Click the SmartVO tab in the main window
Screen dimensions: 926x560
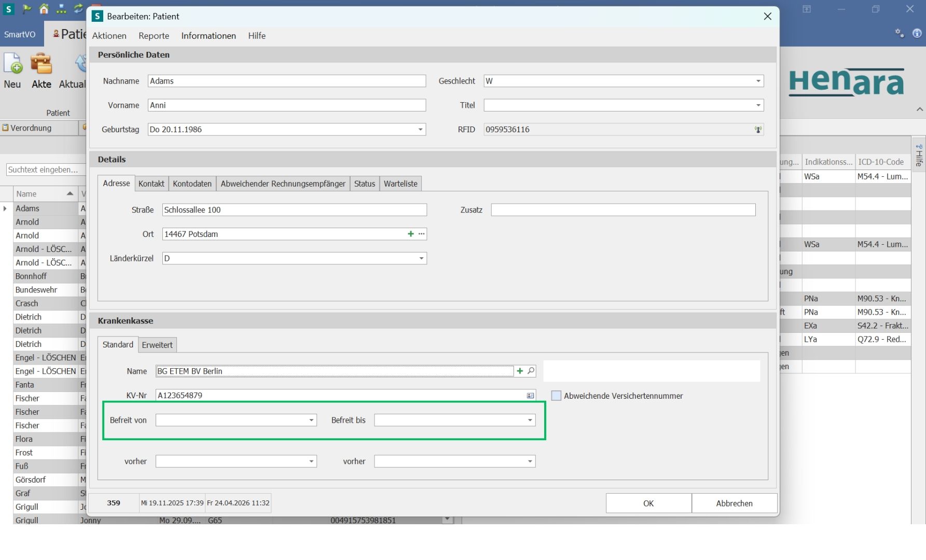click(20, 34)
